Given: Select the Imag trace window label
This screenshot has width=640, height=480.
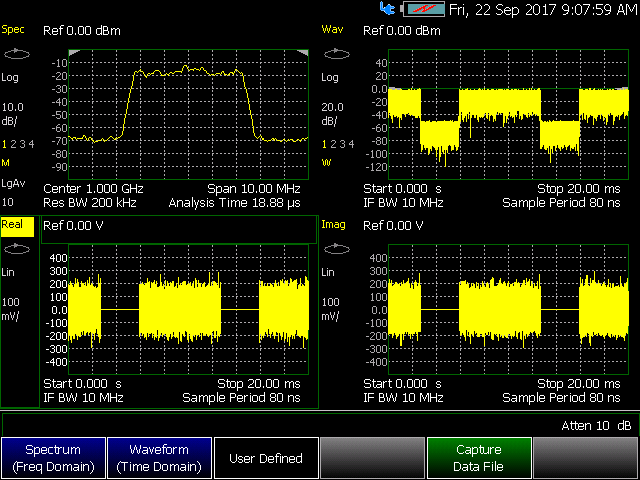Looking at the screenshot, I should [333, 225].
